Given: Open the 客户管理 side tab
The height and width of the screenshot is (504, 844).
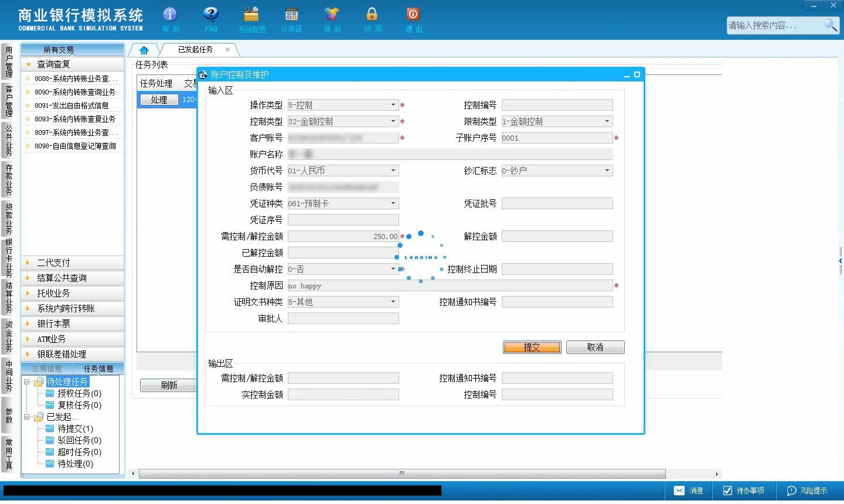Looking at the screenshot, I should (9, 101).
